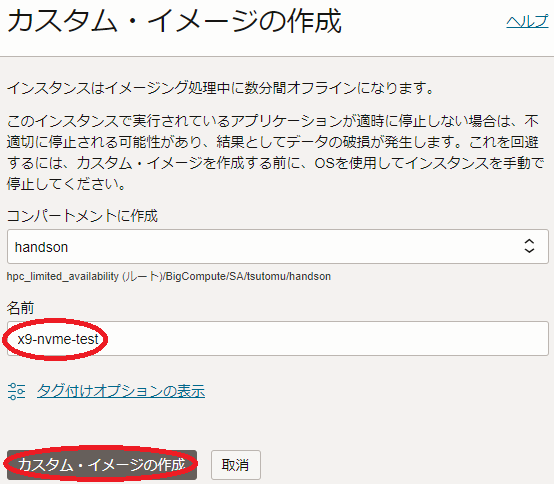Click the tag options sliders icon
This screenshot has width=554, height=484.
(16, 391)
